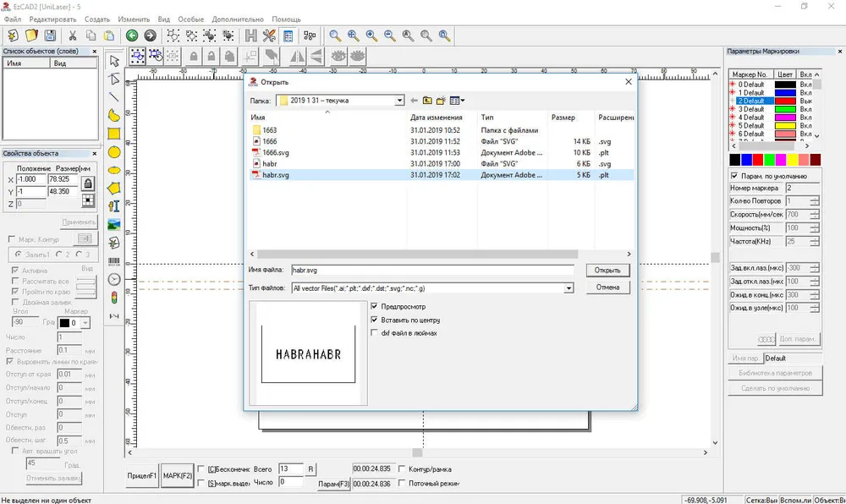Click the Cut scissors icon
The width and height of the screenshot is (846, 504).
tap(72, 36)
